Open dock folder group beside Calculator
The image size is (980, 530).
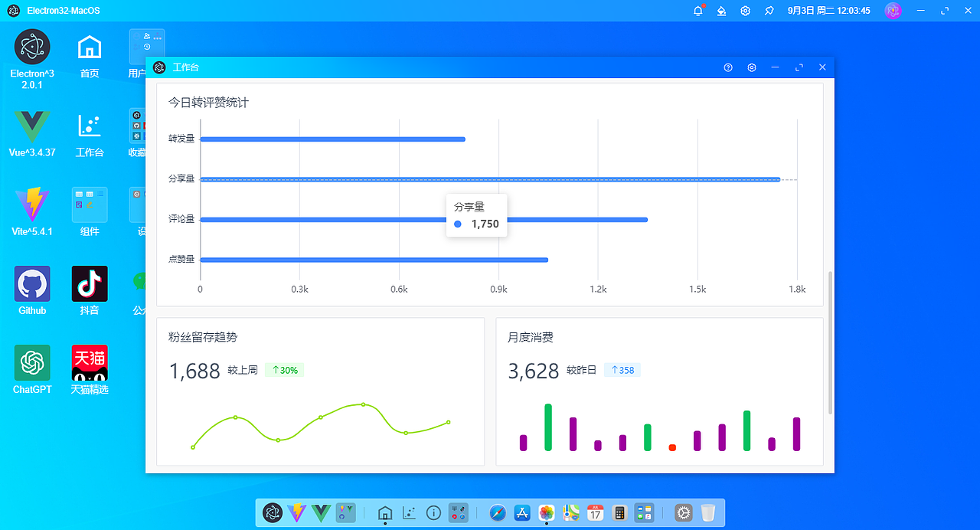pyautogui.click(x=644, y=512)
